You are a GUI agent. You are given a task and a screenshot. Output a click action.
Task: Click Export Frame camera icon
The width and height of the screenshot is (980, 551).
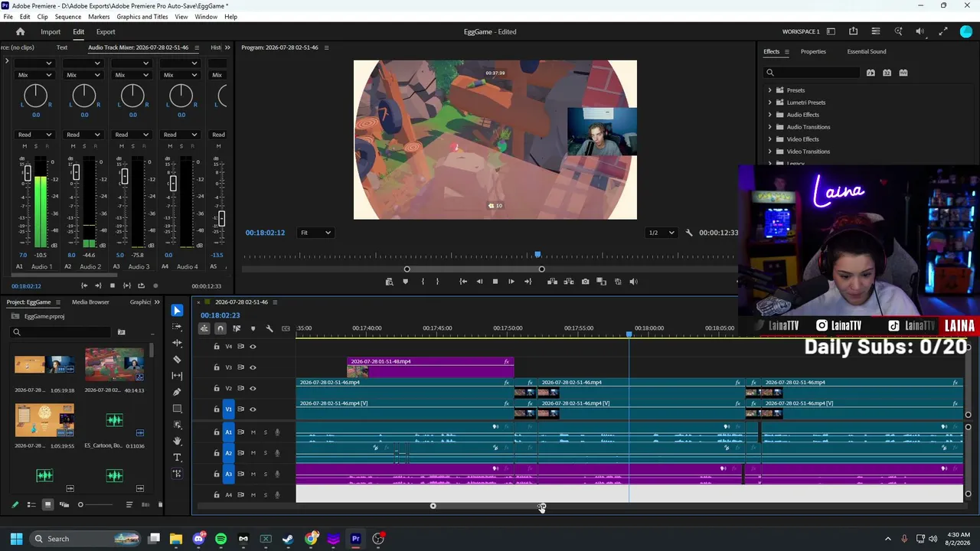click(x=585, y=282)
